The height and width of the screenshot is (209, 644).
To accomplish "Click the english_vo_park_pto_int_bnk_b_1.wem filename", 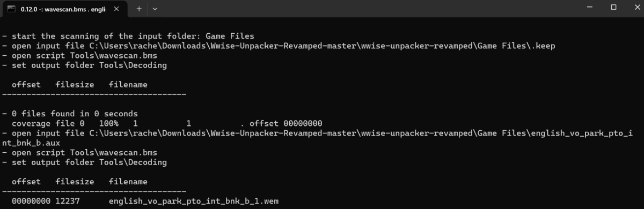I will point(194,200).
